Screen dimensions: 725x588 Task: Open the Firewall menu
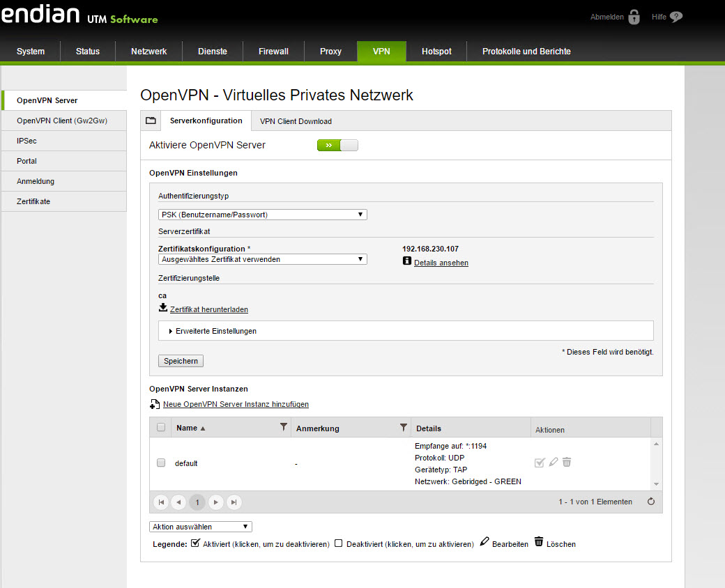[273, 52]
